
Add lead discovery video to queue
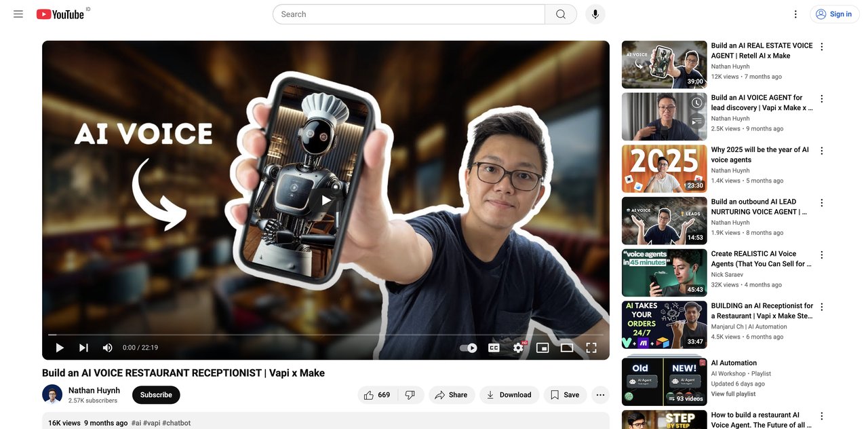click(696, 122)
